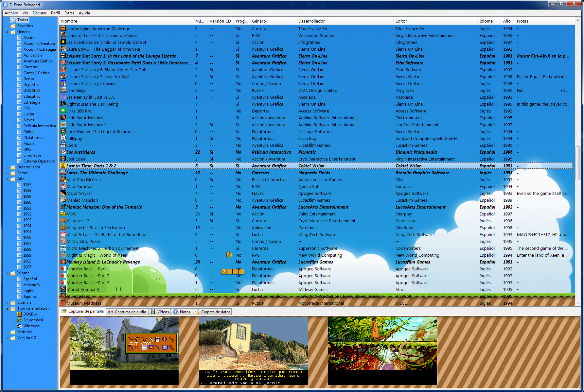
Task: Collapse the Género tree node
Action: coord(7,32)
